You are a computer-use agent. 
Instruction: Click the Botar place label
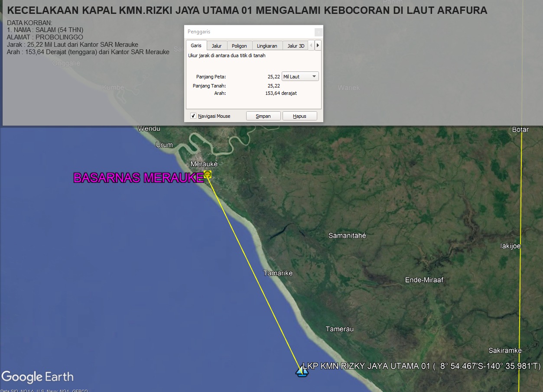pyautogui.click(x=520, y=130)
